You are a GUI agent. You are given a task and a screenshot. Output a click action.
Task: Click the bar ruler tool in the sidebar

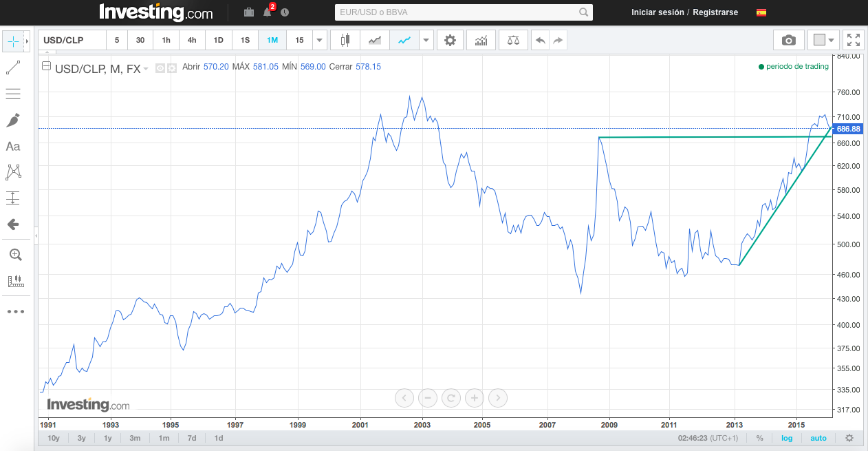[x=15, y=281]
